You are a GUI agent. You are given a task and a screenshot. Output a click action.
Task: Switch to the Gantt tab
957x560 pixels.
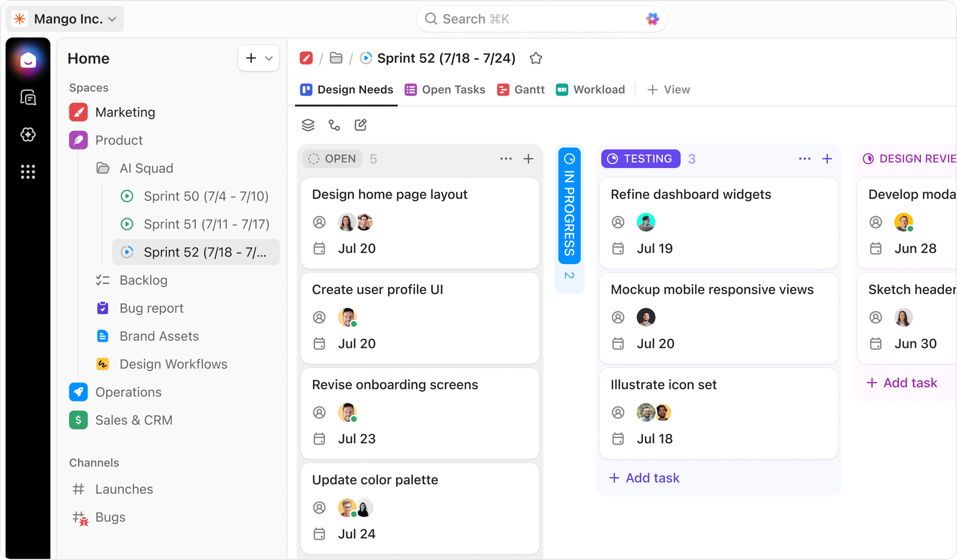click(x=521, y=90)
